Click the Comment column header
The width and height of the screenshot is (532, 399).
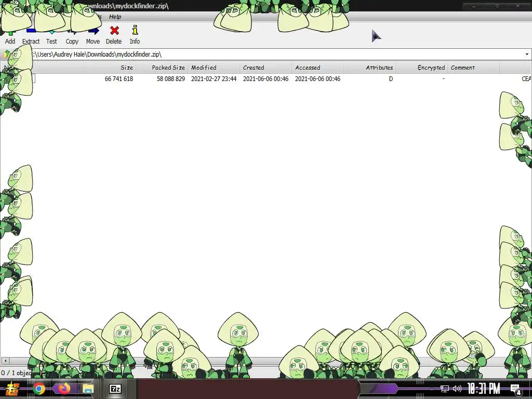click(x=473, y=68)
